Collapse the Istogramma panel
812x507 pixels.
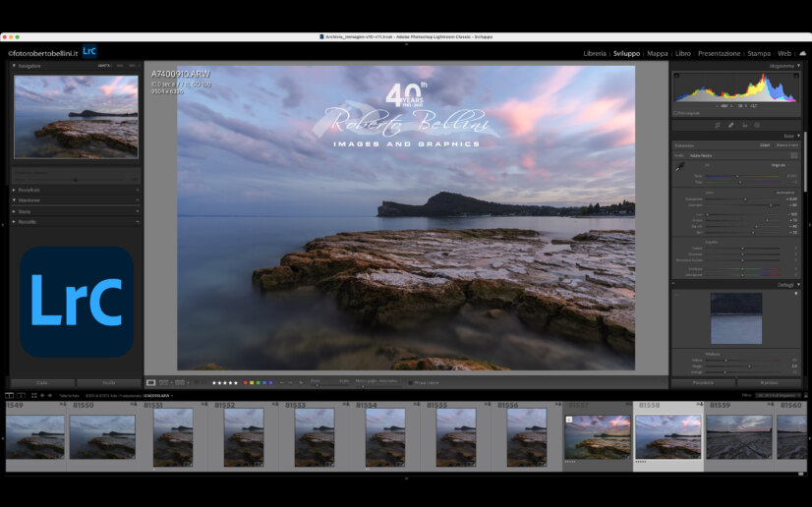[798, 66]
